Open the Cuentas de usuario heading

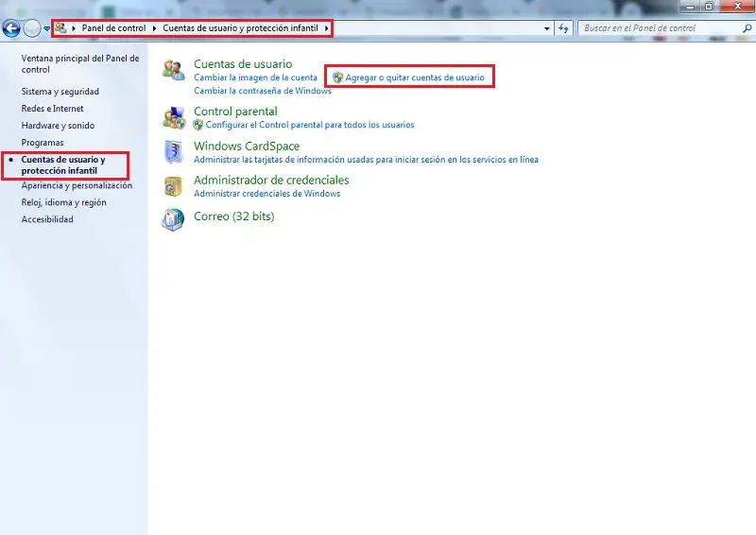(243, 63)
